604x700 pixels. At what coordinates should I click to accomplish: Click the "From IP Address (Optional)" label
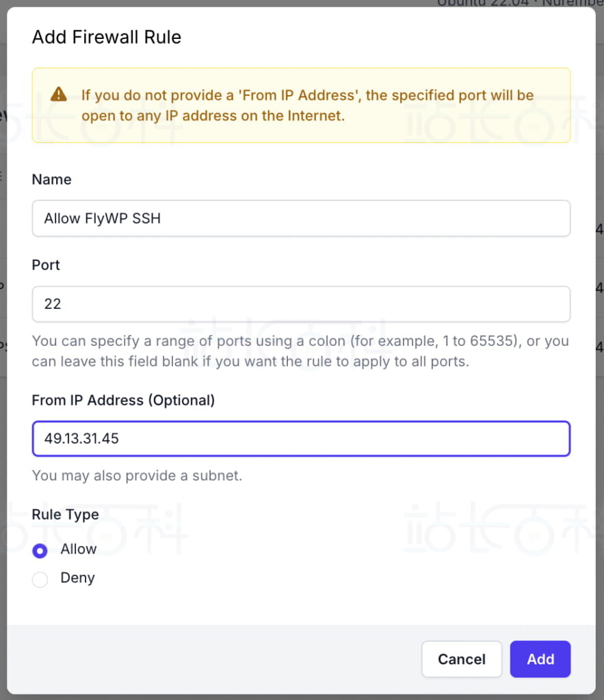click(123, 401)
